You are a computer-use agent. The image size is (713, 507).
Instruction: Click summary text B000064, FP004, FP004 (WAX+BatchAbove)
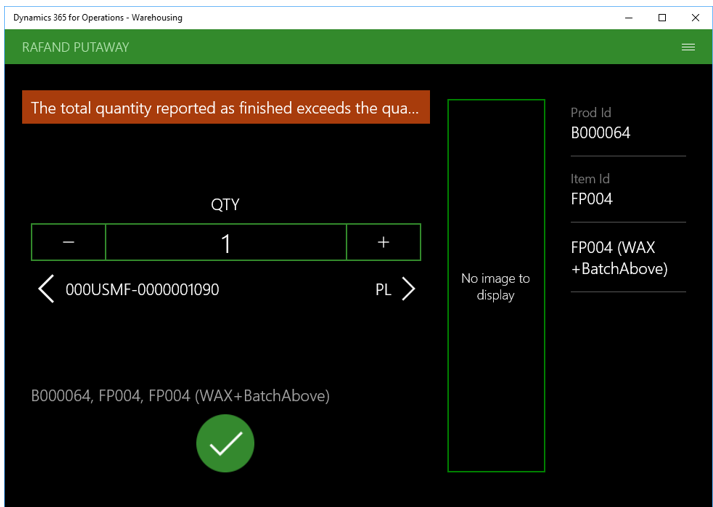[180, 396]
